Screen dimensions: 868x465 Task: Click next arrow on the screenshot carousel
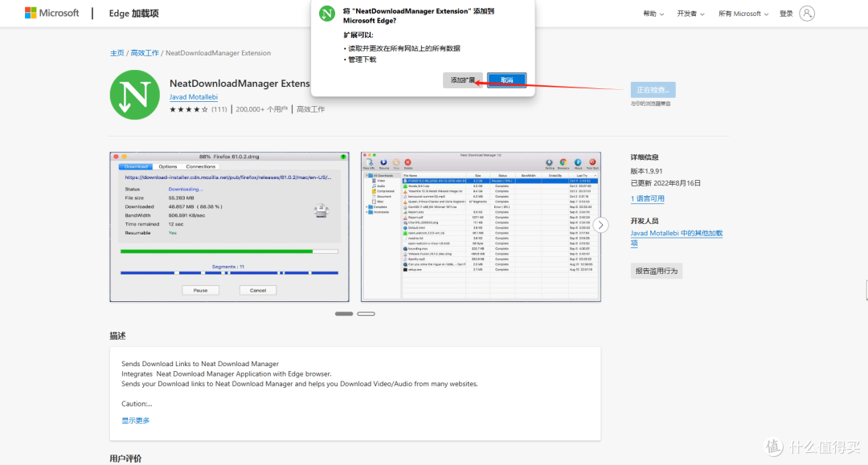[x=600, y=225]
